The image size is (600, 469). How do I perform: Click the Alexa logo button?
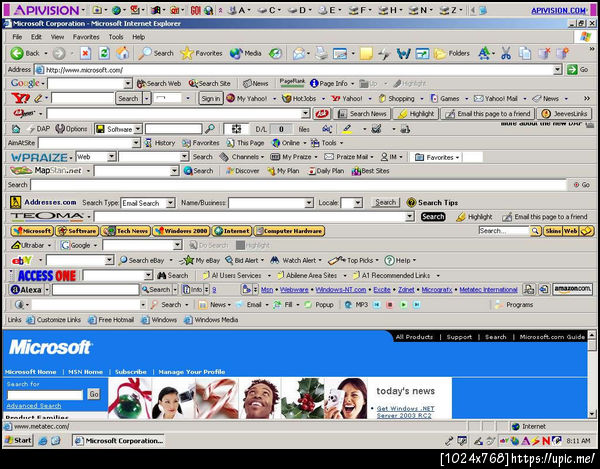click(x=26, y=290)
